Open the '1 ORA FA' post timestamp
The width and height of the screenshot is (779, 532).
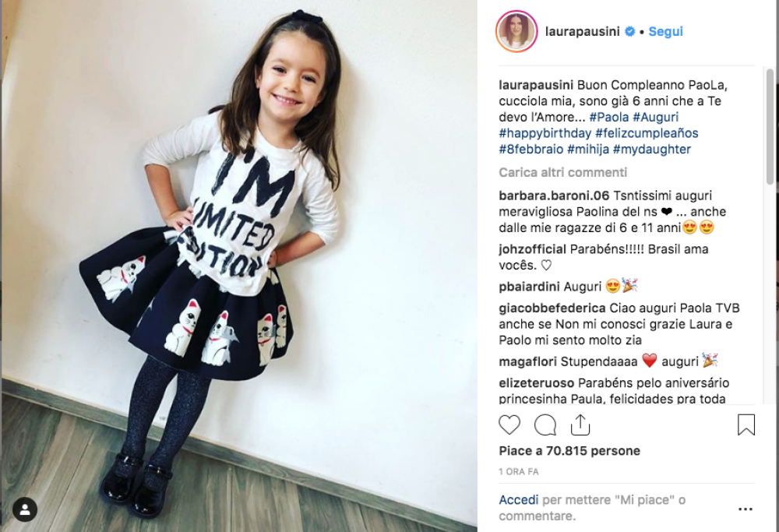[519, 471]
